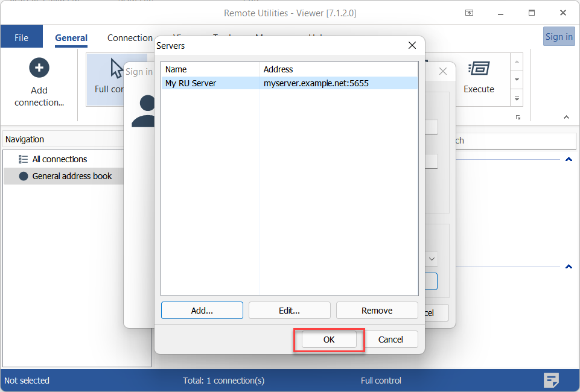This screenshot has height=392, width=580.
Task: Click the Remove button
Action: click(x=377, y=311)
